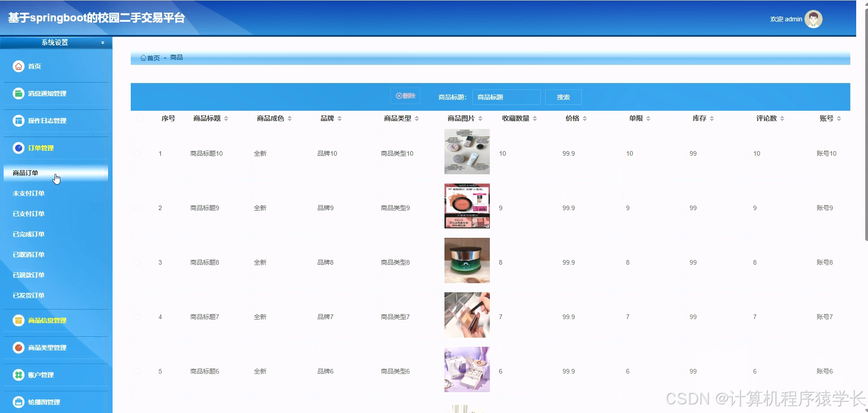The height and width of the screenshot is (413, 868).
Task: Open 首页 in the sidebar menu
Action: click(35, 66)
